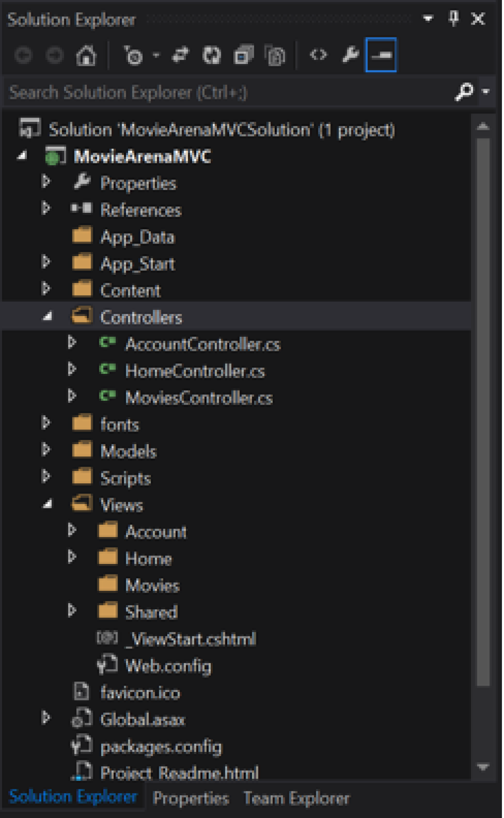This screenshot has height=818, width=504.
Task: Select Web.config under Views
Action: (x=168, y=666)
